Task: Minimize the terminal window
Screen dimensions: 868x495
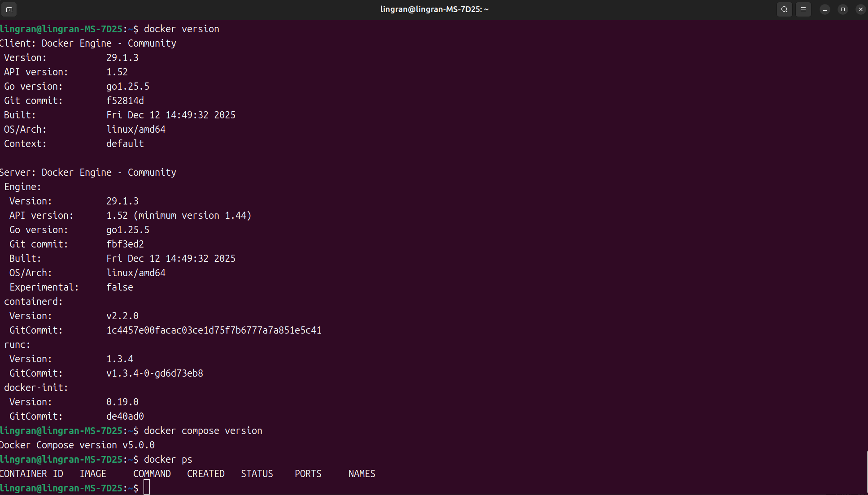Action: click(824, 9)
